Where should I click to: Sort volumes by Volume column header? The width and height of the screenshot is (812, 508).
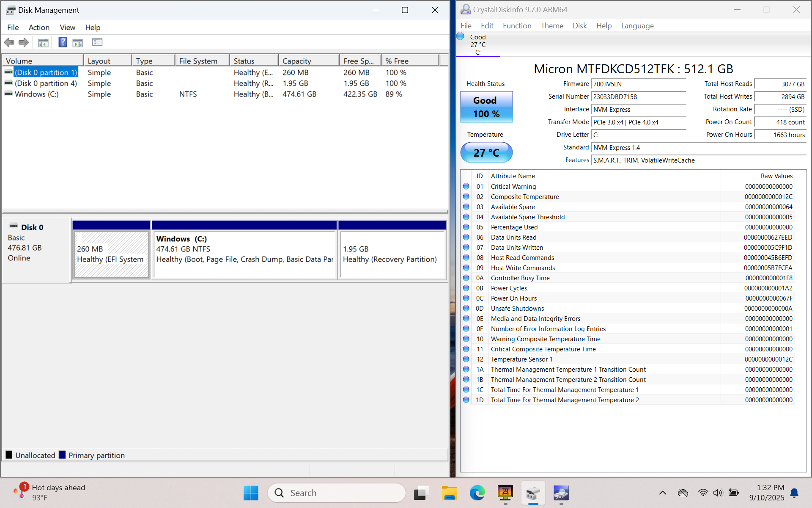click(x=43, y=61)
